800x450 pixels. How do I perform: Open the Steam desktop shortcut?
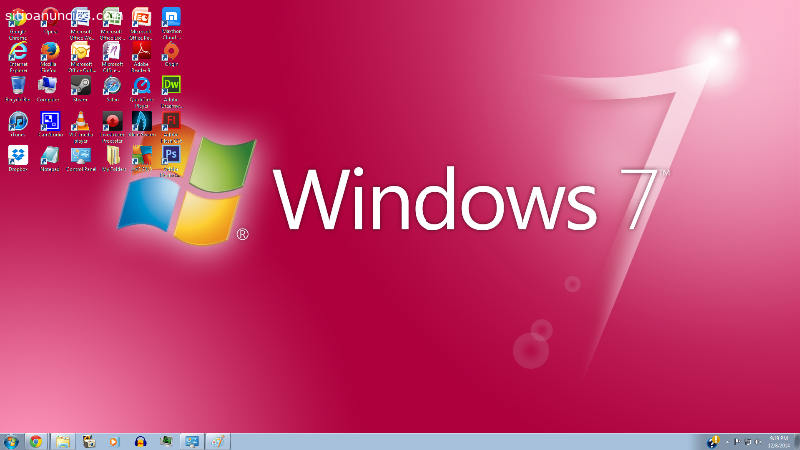pyautogui.click(x=81, y=89)
